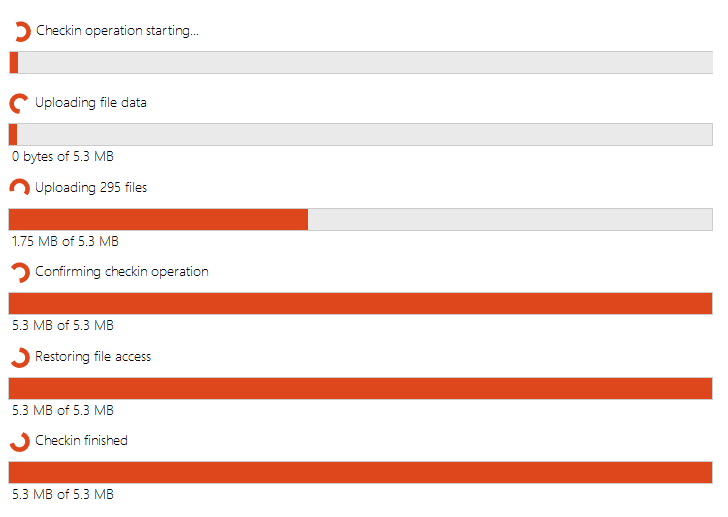Click the Uploading file data progress bar
The height and width of the screenshot is (517, 728).
coord(360,134)
